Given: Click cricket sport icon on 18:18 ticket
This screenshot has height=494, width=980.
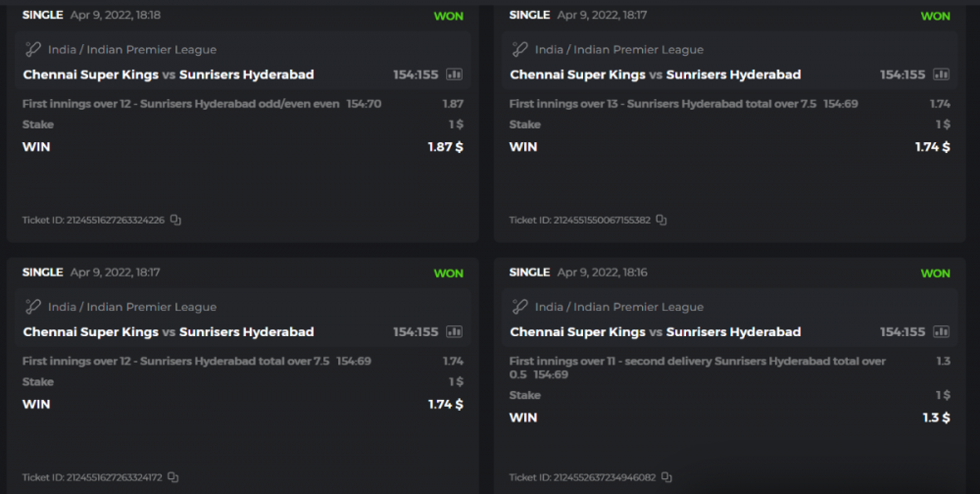Looking at the screenshot, I should pos(32,50).
